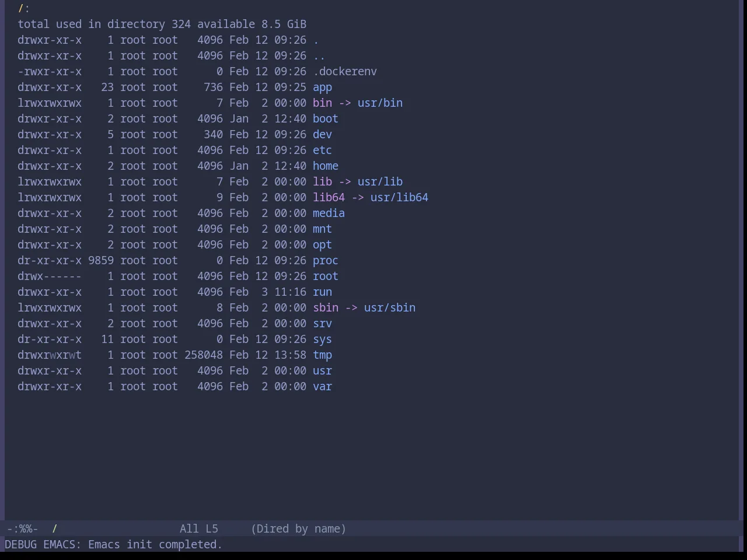Image resolution: width=747 pixels, height=560 pixels.
Task: Click the 9859 link count of proc
Action: click(x=101, y=261)
